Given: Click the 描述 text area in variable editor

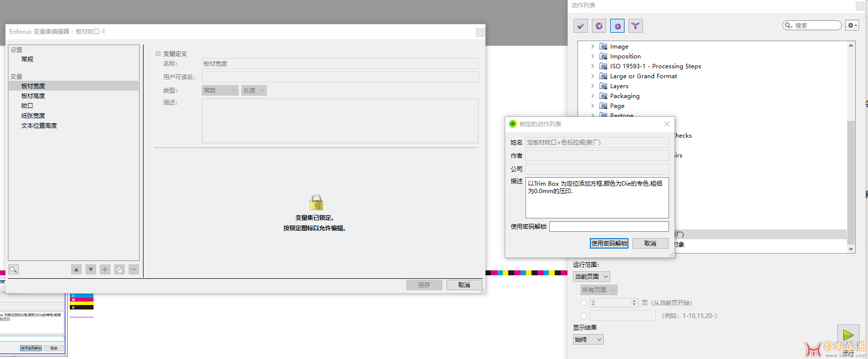Looking at the screenshot, I should (340, 121).
